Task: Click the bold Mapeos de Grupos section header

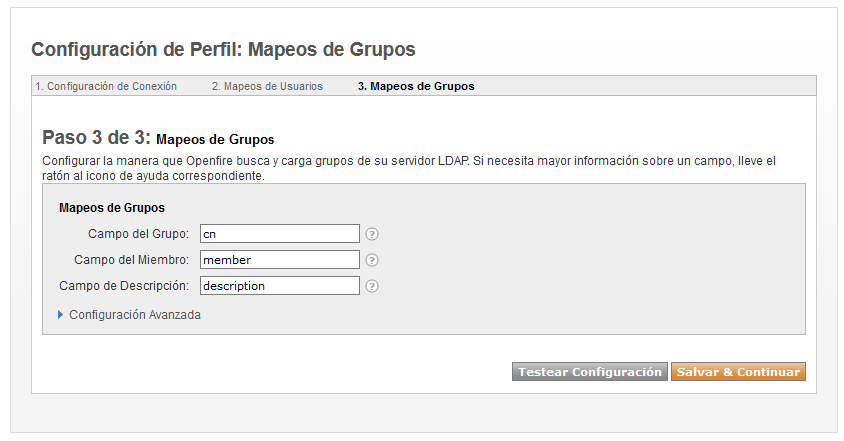Action: [x=112, y=208]
